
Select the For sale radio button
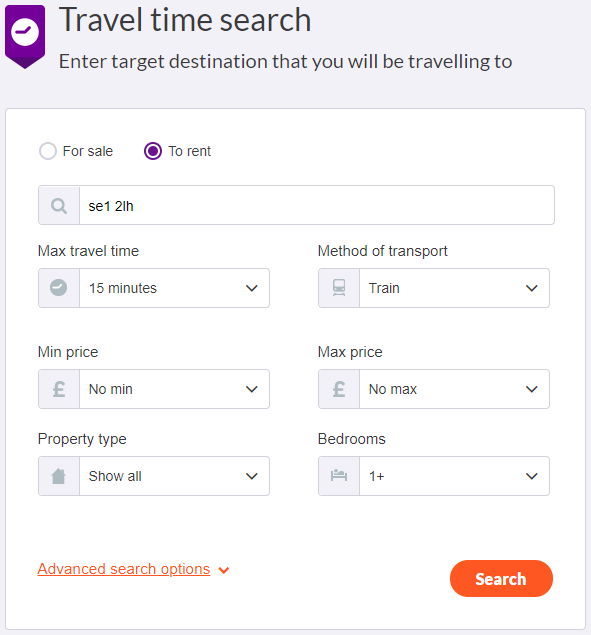coord(48,151)
